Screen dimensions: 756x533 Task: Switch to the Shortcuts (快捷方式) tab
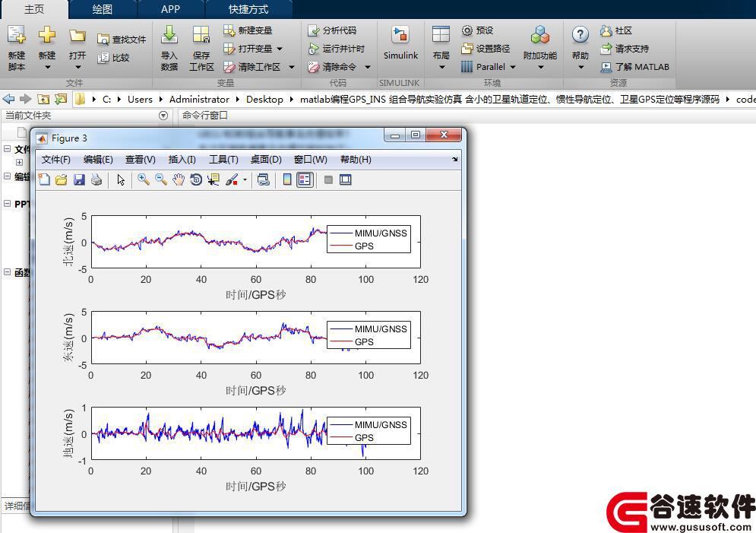coord(248,9)
